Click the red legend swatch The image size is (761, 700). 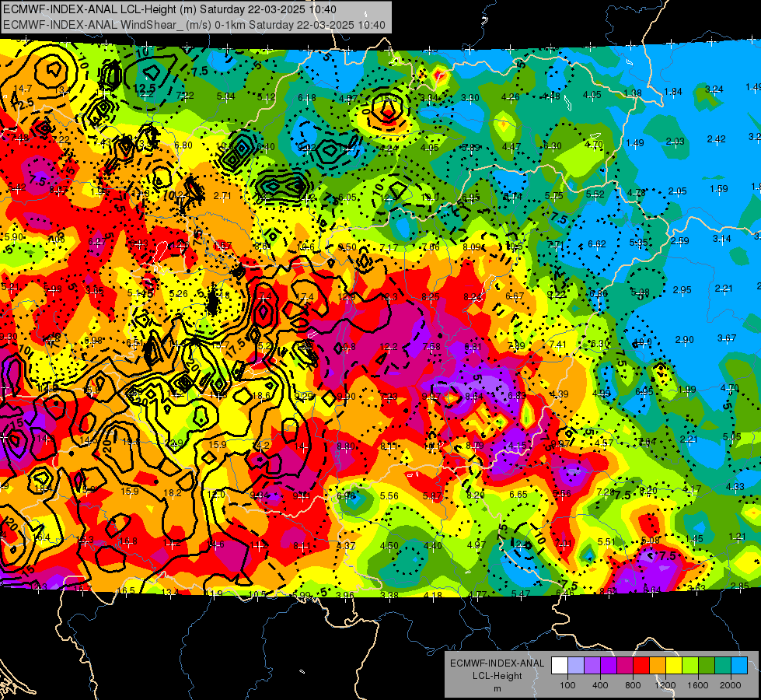pos(641,666)
